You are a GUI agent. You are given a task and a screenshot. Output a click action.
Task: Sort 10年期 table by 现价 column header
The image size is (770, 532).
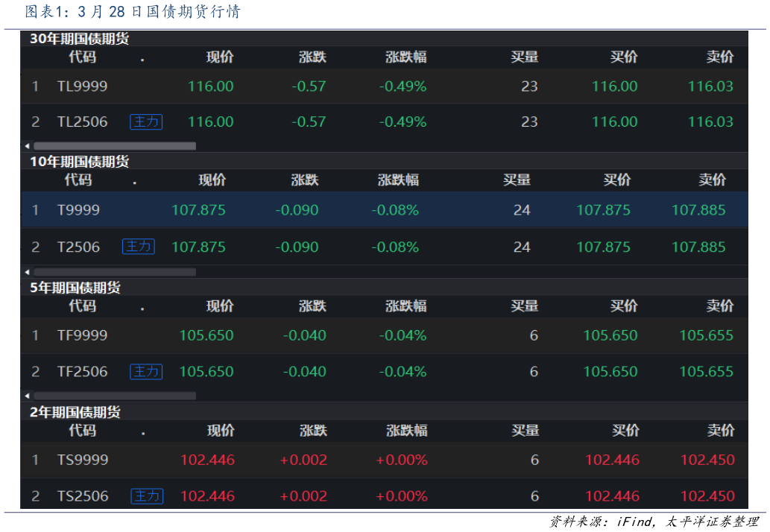click(212, 180)
